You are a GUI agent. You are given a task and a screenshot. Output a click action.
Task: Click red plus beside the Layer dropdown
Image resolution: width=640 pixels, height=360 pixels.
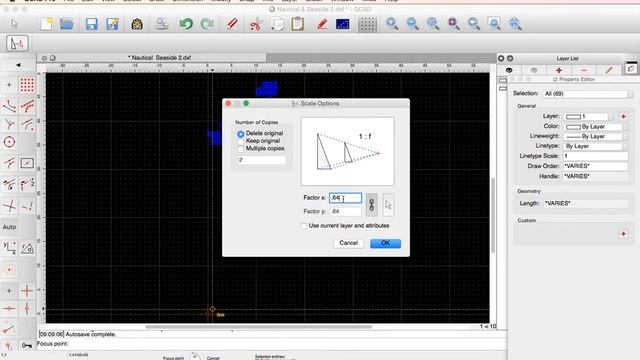coord(623,117)
